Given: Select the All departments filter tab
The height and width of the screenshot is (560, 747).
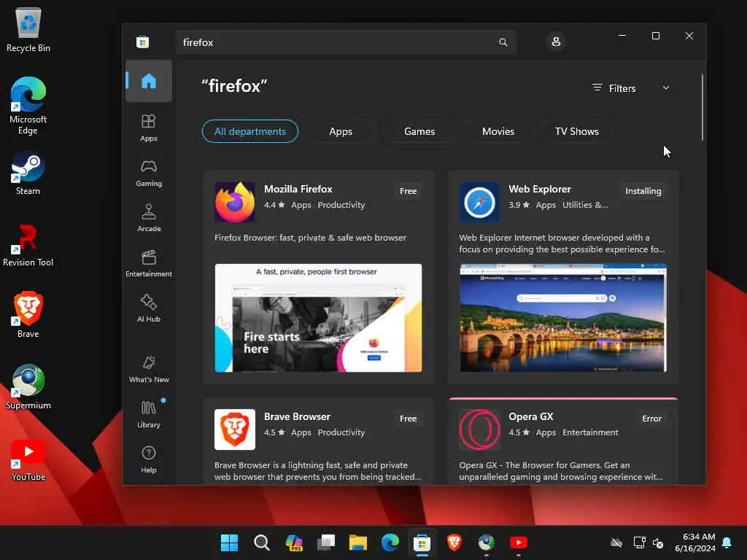Looking at the screenshot, I should pos(250,131).
